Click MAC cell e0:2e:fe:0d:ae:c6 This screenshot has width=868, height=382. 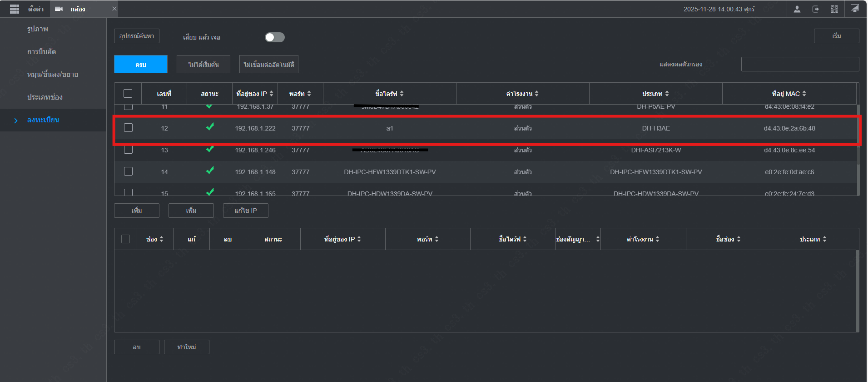click(x=789, y=172)
